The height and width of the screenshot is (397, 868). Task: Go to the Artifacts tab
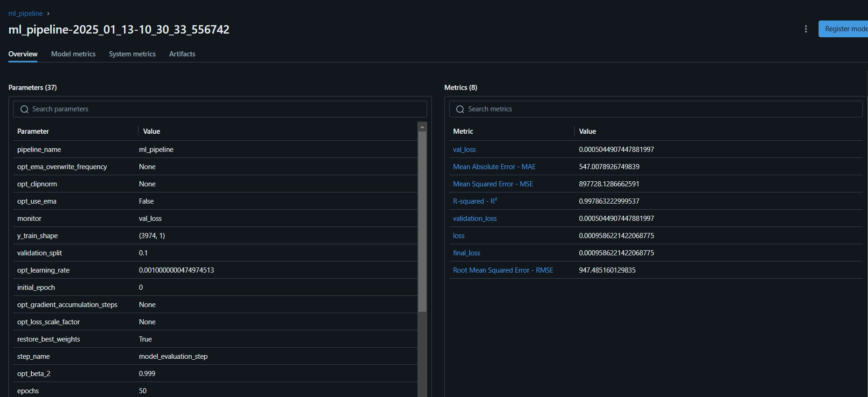[x=182, y=54]
